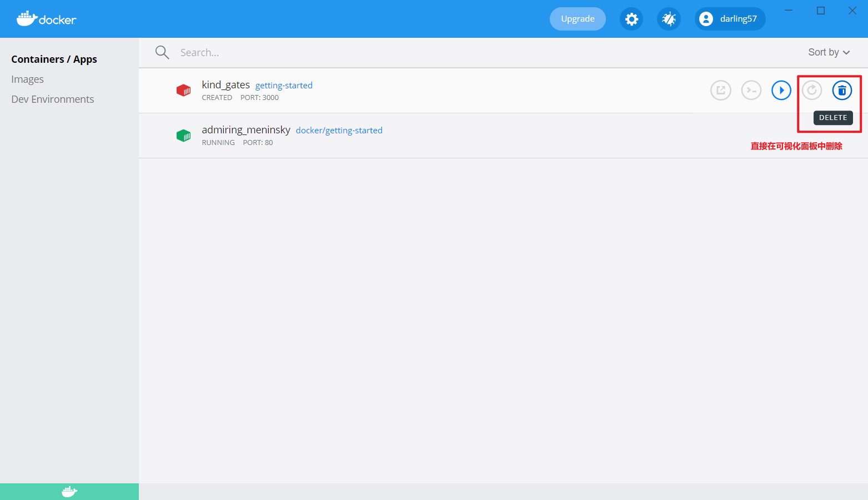Click the Upgrade button

coord(578,19)
